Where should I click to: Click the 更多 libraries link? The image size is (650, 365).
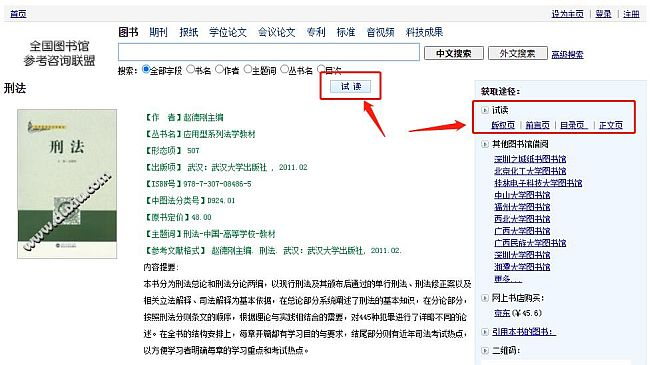(x=508, y=279)
